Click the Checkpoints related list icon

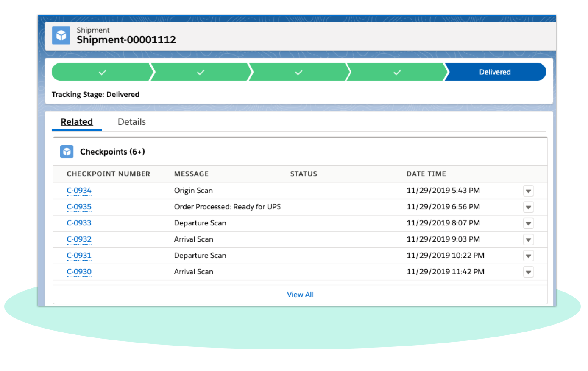[67, 152]
